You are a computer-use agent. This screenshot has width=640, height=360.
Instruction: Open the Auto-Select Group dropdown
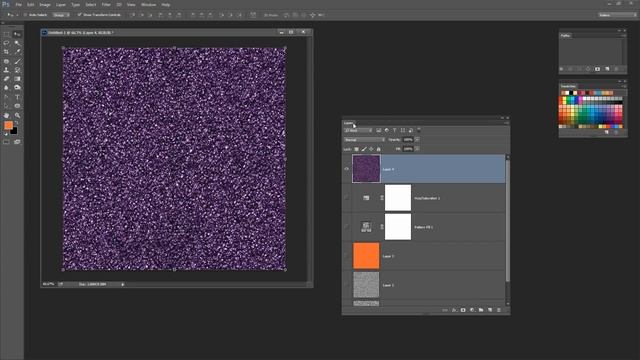61,15
